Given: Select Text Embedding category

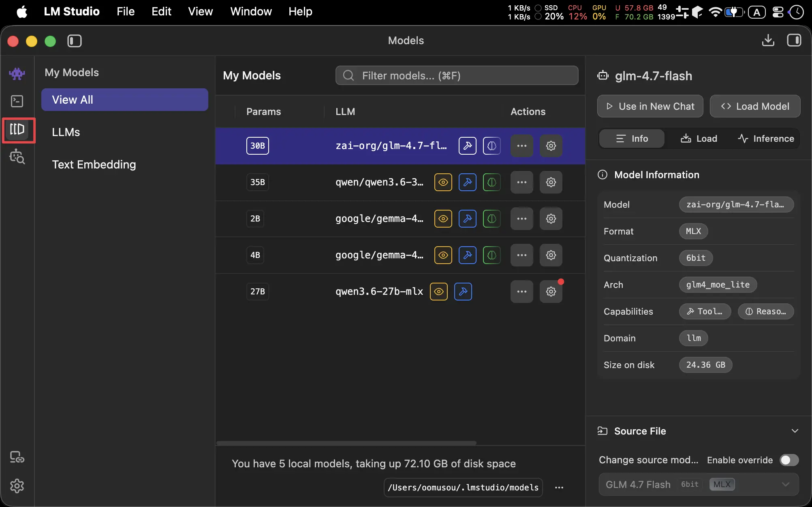Looking at the screenshot, I should (125, 164).
